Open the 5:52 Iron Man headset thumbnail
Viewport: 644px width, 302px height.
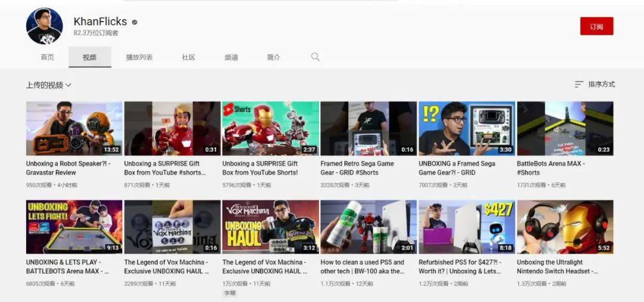pos(565,227)
